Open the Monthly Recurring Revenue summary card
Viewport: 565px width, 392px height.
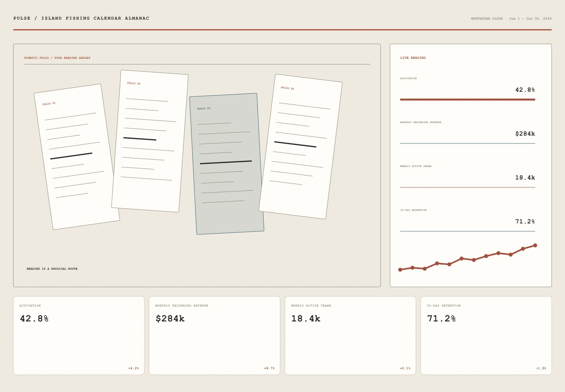click(215, 336)
